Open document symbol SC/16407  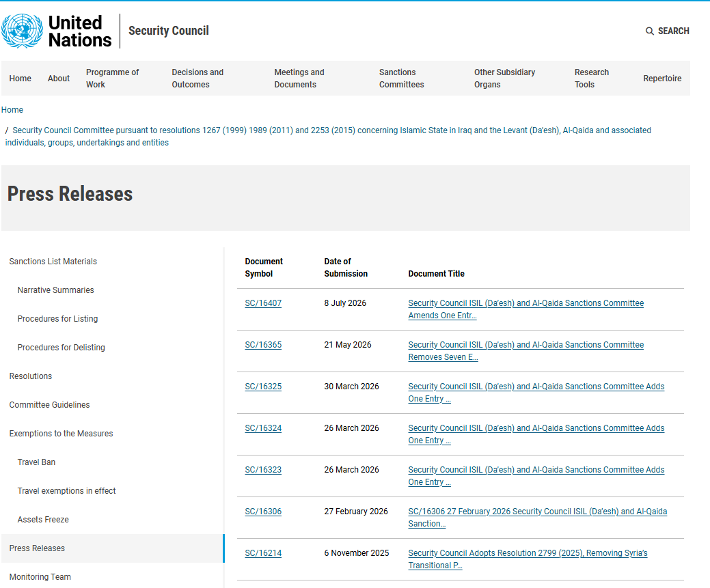pos(263,303)
